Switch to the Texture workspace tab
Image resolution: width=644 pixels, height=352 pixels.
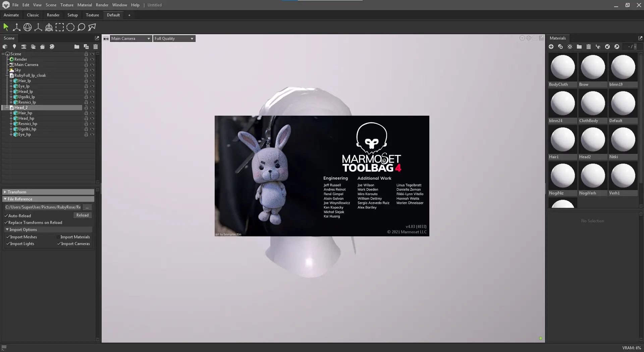coord(92,15)
